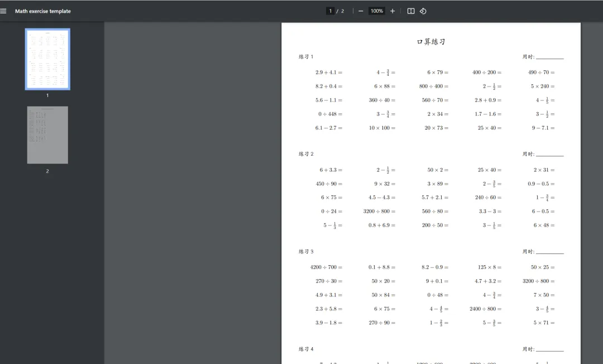
Task: Click the 用时 label beside 练习 3
Action: point(528,252)
